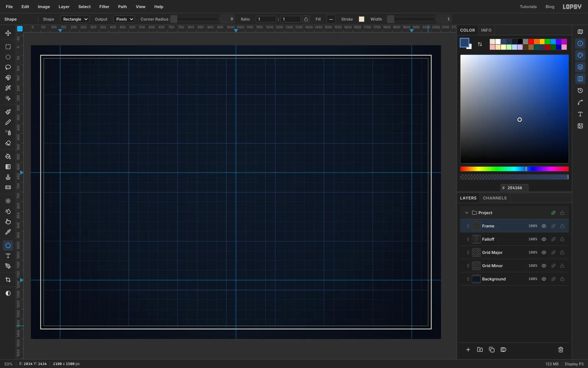Click the Lopsy logo
Screen dimensions: 588x368
(572, 7)
